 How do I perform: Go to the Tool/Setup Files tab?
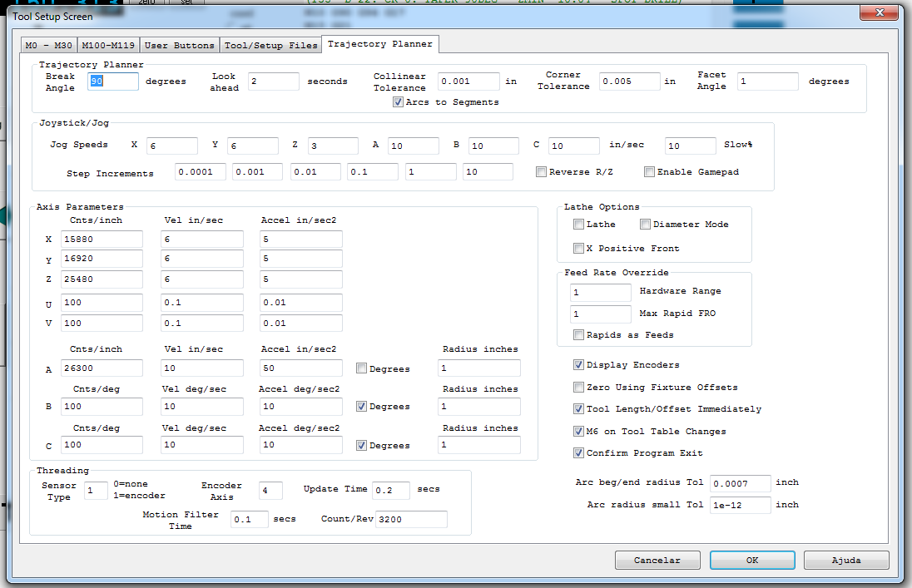tap(270, 45)
